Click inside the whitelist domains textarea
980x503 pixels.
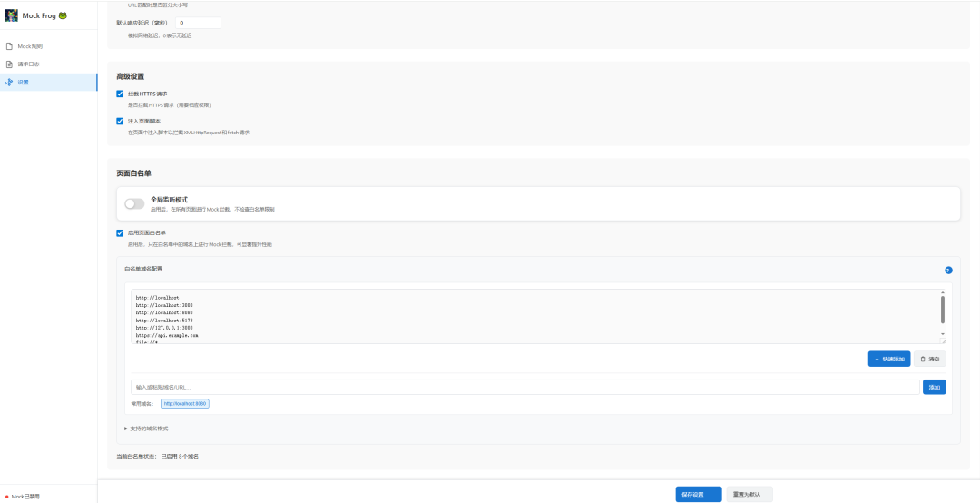click(538, 317)
